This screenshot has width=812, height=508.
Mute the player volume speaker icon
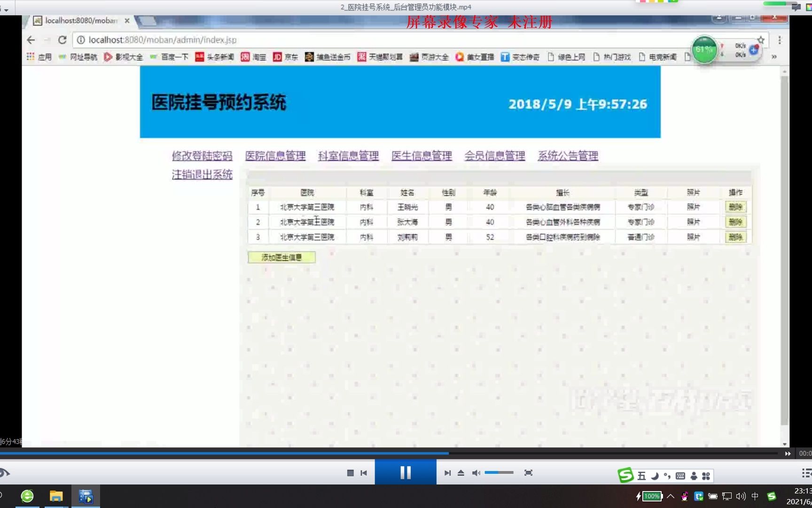click(x=476, y=473)
